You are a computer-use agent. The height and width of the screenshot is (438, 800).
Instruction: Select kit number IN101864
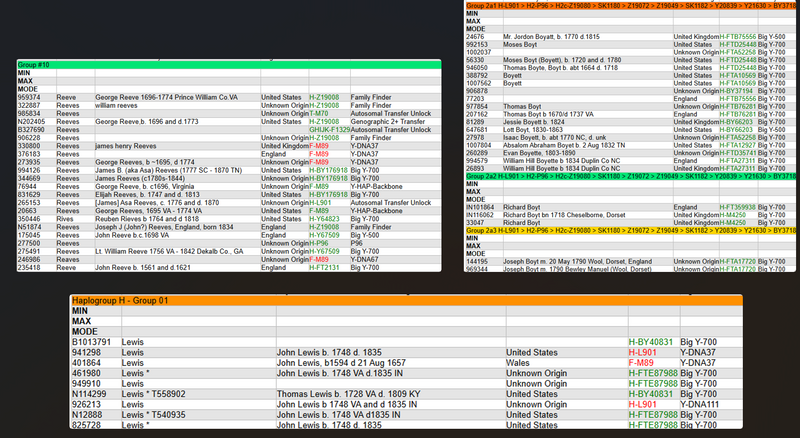click(x=480, y=207)
